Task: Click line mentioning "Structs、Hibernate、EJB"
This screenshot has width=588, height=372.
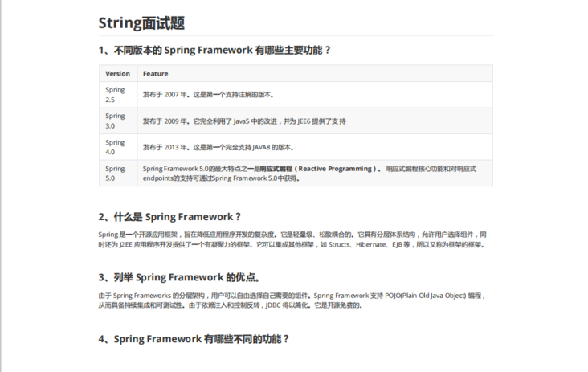Action: coord(292,245)
